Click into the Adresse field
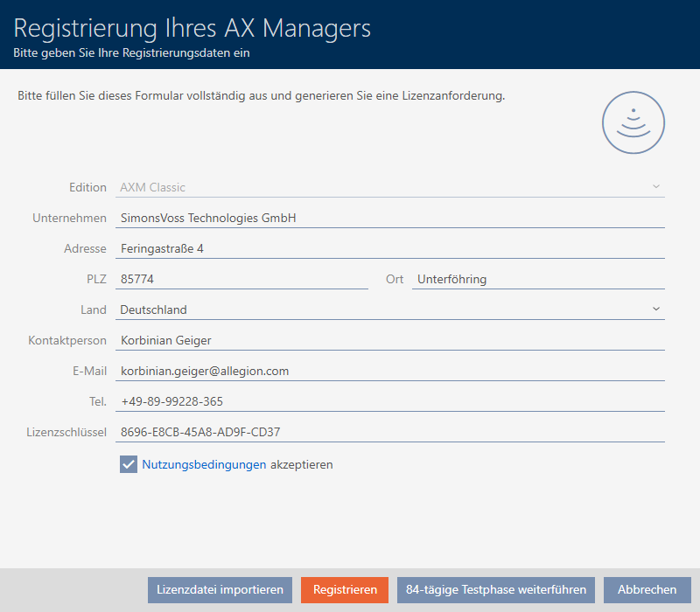The width and height of the screenshot is (700, 612). 389,248
